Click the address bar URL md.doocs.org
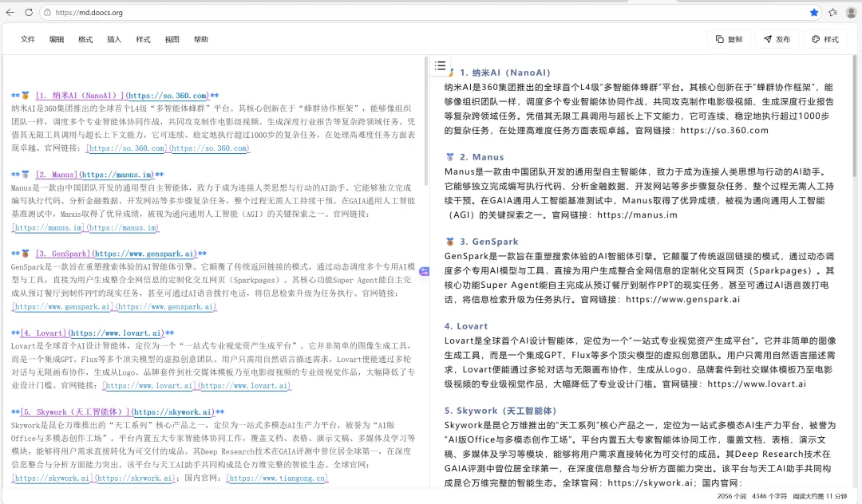 [89, 12]
